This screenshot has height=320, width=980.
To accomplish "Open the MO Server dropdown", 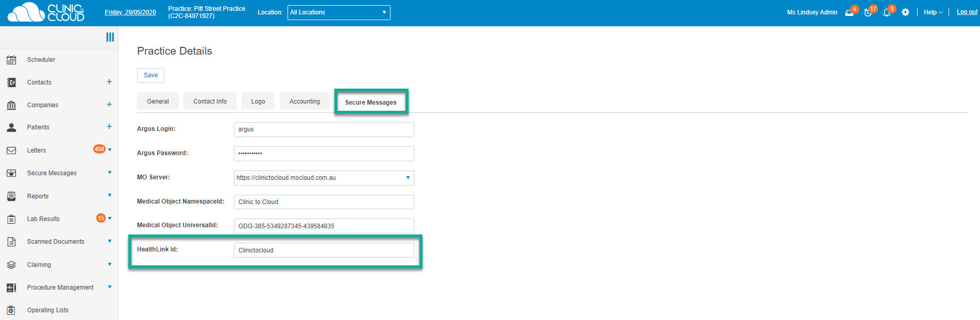I will (324, 178).
